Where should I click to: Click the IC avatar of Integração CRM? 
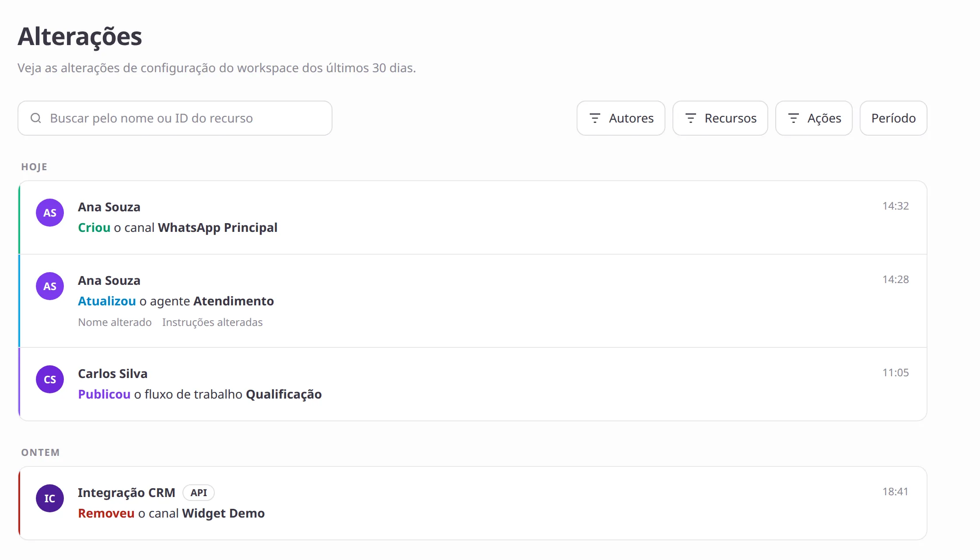tap(50, 498)
